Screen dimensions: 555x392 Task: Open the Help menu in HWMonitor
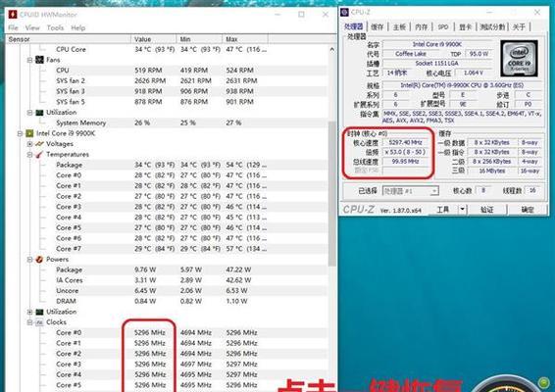[78, 27]
